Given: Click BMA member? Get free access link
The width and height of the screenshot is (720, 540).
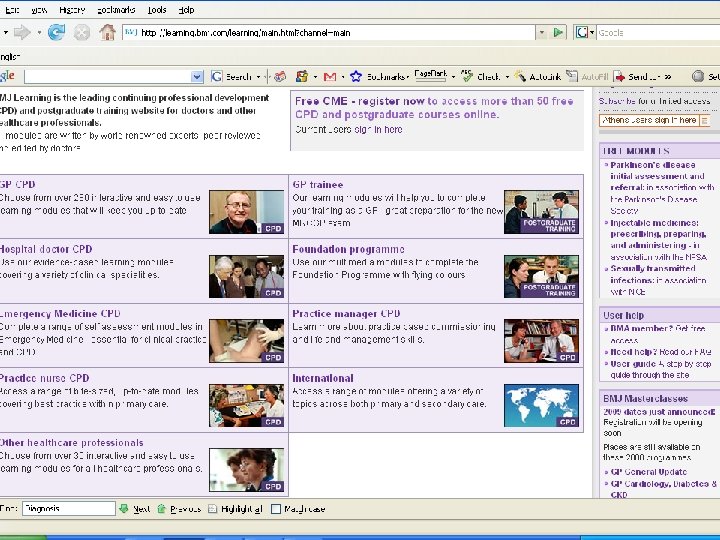Looking at the screenshot, I should tap(658, 334).
